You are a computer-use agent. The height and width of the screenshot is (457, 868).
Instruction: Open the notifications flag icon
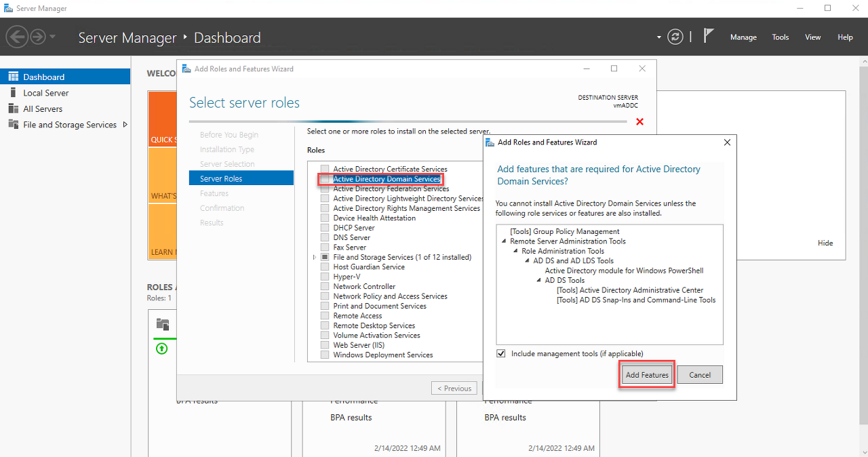(709, 36)
